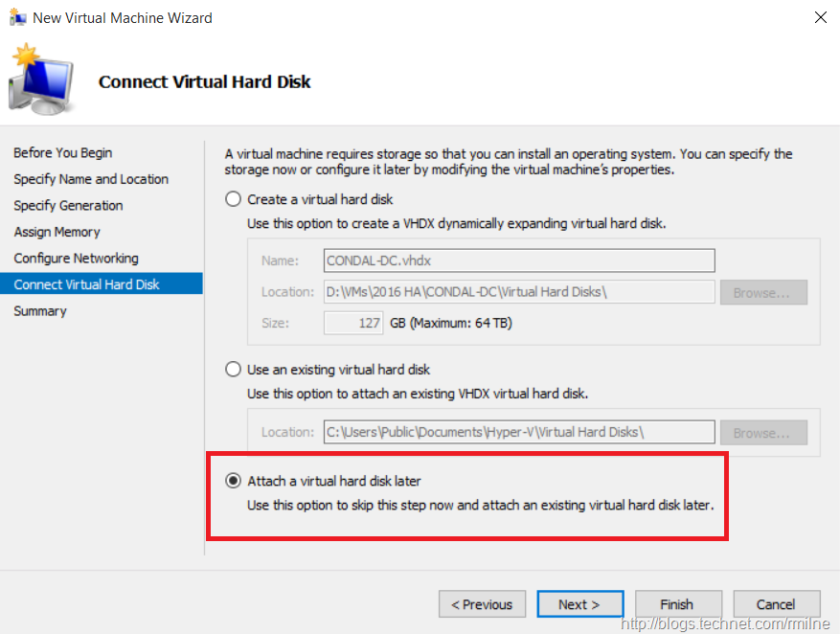Switch to Assign Memory step

coord(57,232)
